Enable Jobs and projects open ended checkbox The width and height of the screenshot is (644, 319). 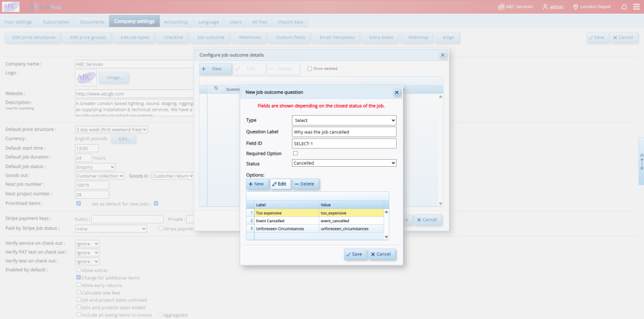tap(79, 307)
